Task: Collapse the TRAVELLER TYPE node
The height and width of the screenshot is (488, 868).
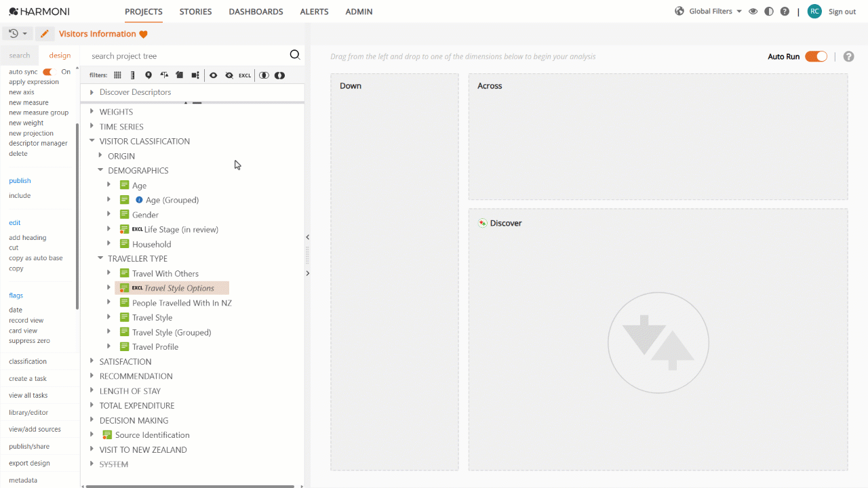Action: (x=100, y=258)
